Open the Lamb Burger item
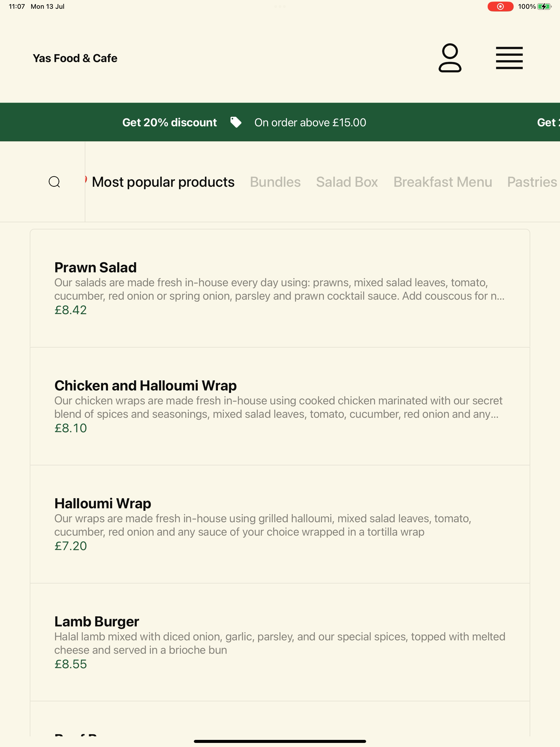The height and width of the screenshot is (747, 560). click(x=280, y=642)
